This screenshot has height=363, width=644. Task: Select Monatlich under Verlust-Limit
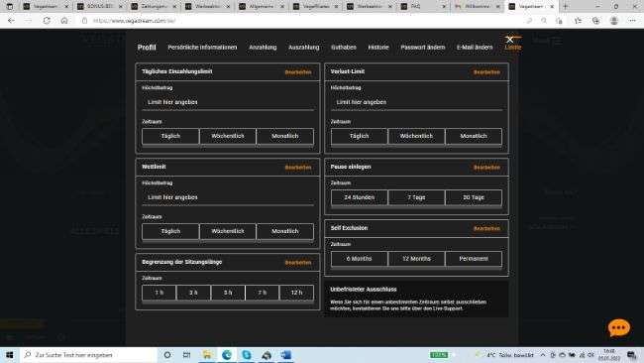point(474,136)
